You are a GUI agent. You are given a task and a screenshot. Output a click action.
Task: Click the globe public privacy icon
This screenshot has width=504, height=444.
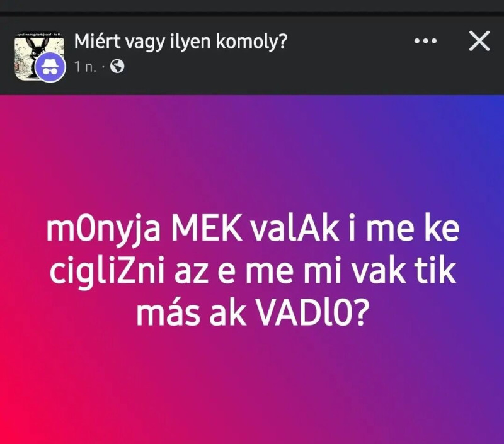(117, 67)
